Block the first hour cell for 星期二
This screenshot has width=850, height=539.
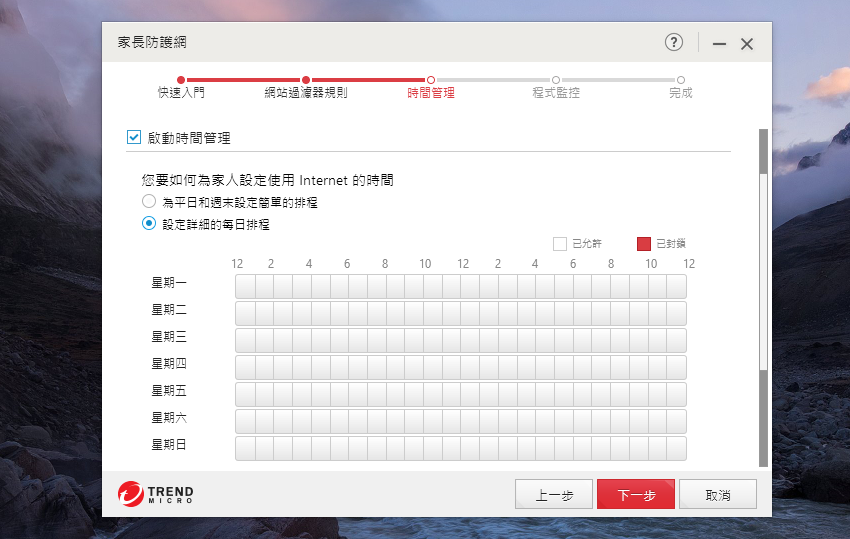[246, 313]
